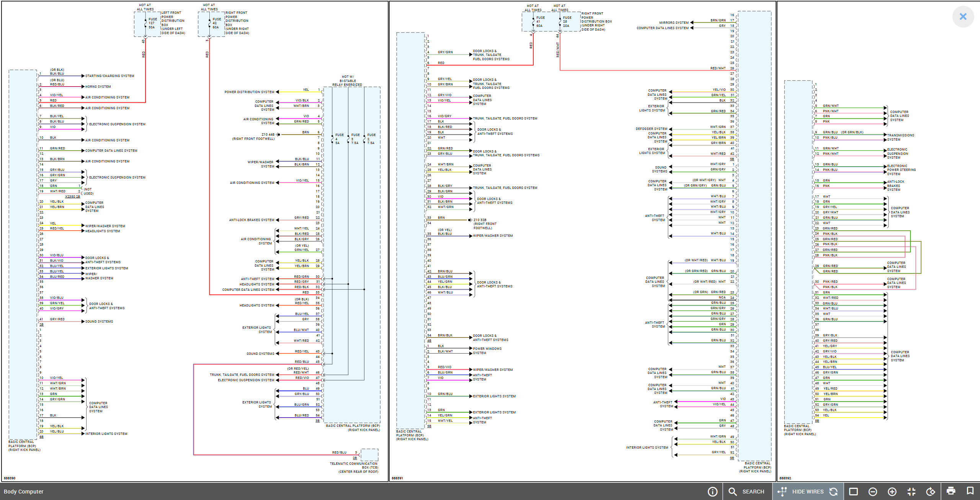
Task: Click the diagram sheet number 888392
Action: 785,478
